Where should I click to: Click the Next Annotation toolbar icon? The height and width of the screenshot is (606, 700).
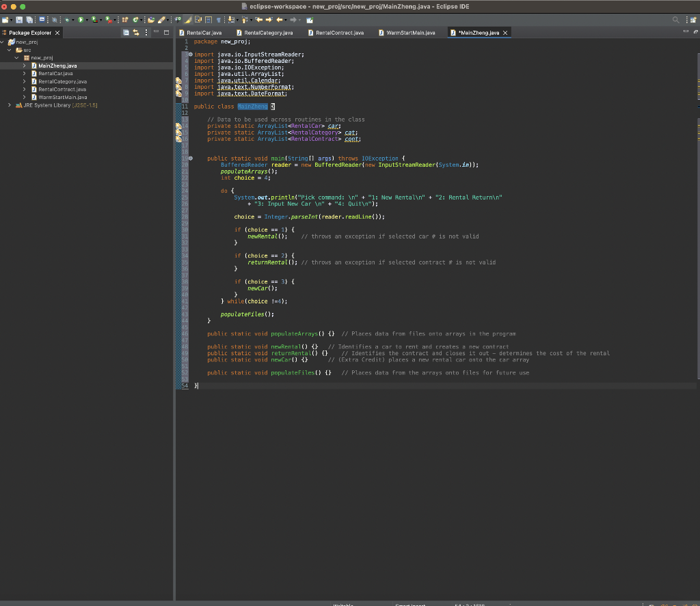(x=231, y=19)
